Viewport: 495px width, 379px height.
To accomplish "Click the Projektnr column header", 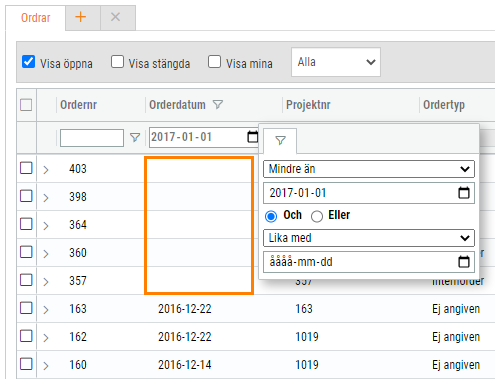I will (x=308, y=105).
